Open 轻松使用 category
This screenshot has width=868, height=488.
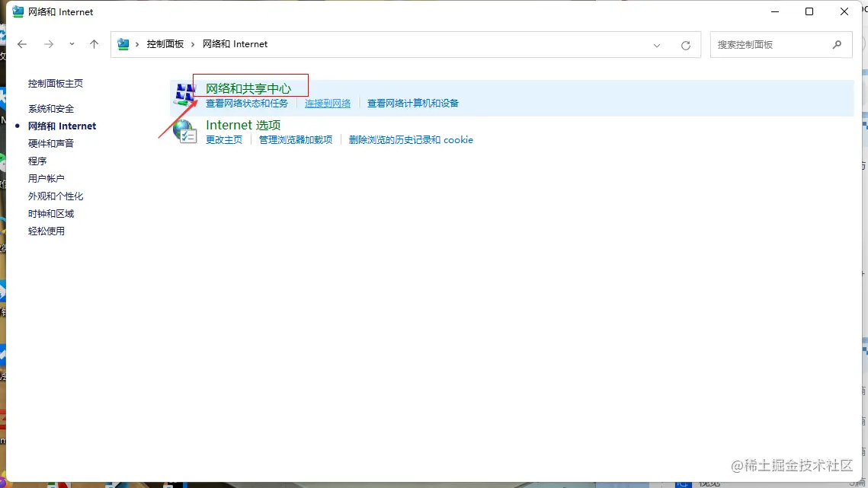(46, 231)
